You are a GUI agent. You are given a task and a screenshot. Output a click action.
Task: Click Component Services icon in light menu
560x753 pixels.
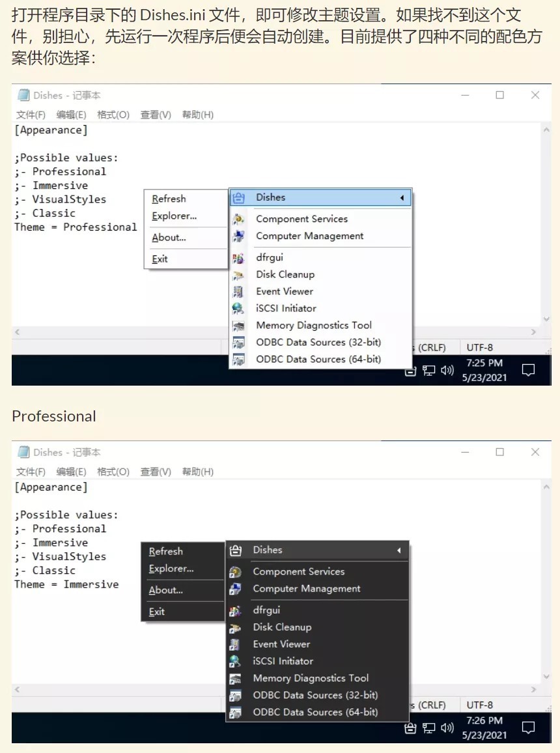coord(238,220)
